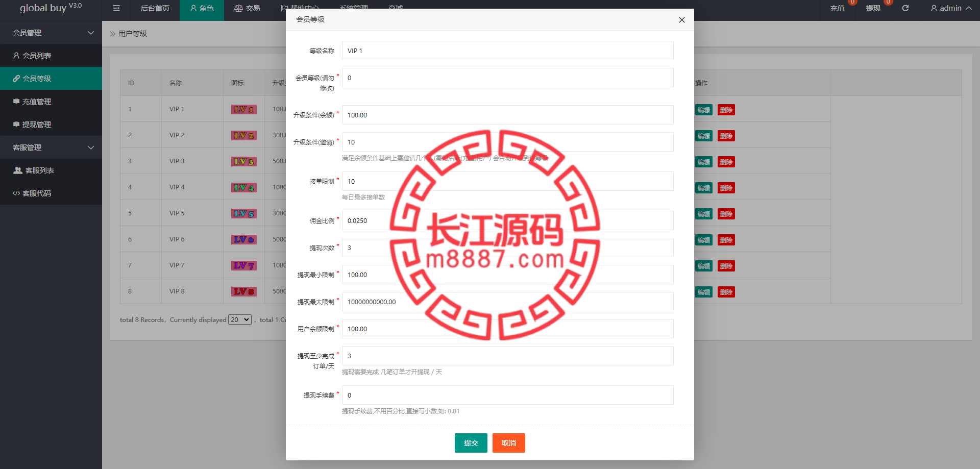Click the LV 5 level badge icon
This screenshot has width=980, height=469.
pos(244,213)
